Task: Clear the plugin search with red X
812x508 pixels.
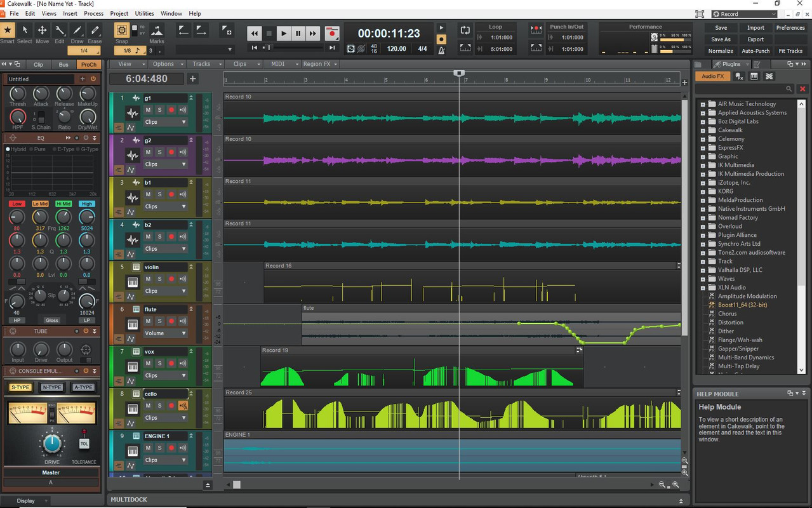Action: pos(802,89)
